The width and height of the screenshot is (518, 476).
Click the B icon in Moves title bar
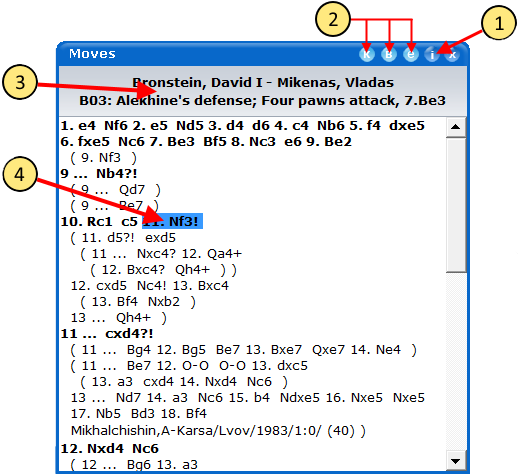pyautogui.click(x=389, y=54)
